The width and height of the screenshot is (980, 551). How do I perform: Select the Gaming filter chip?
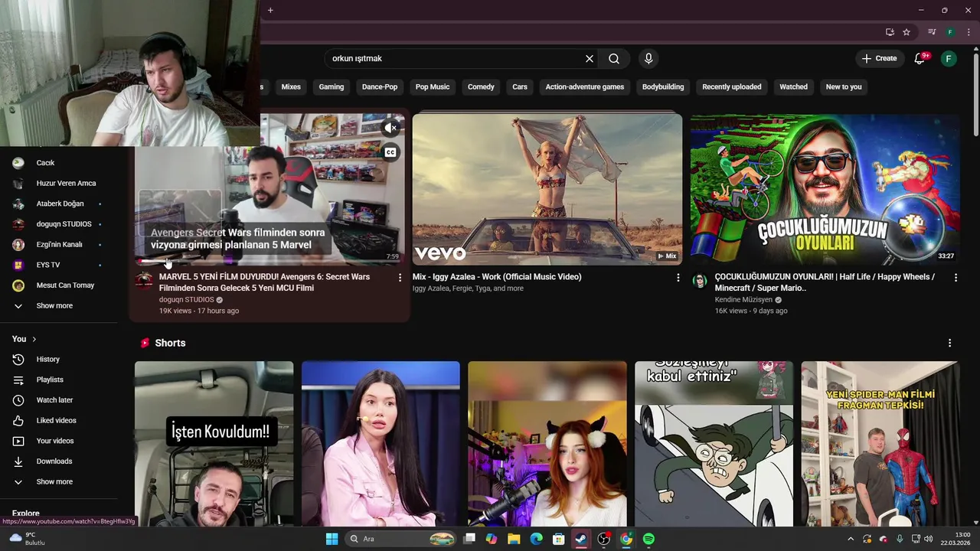point(332,86)
